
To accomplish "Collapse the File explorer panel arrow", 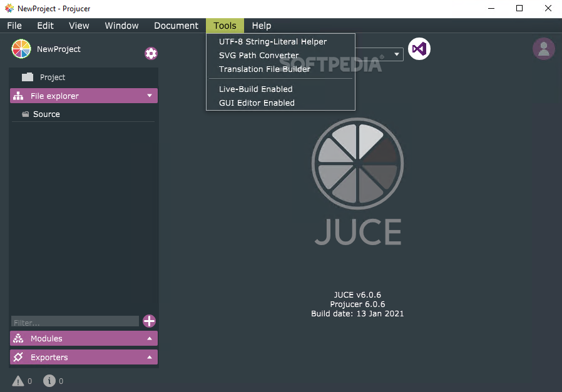I will coord(150,96).
